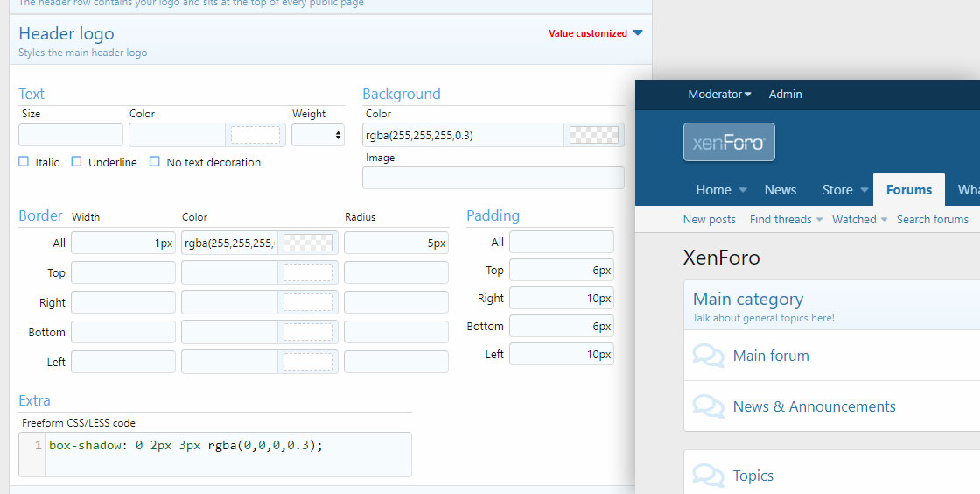
Task: Open the Admin link
Action: point(785,95)
